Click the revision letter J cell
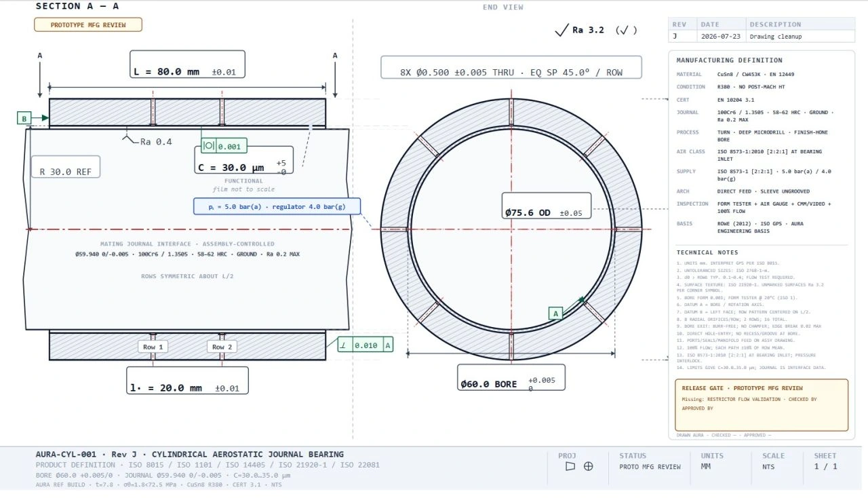Screen dimensions: 868x498 coord(682,36)
